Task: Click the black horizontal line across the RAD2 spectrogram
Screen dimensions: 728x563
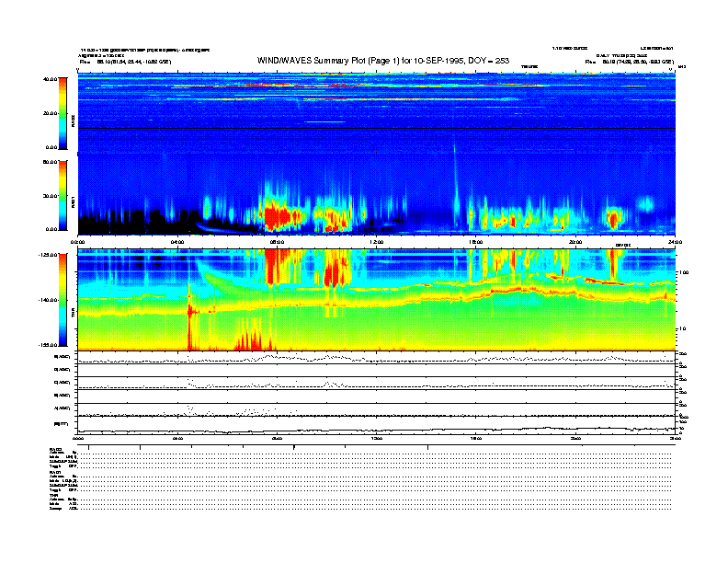Action: [377, 128]
